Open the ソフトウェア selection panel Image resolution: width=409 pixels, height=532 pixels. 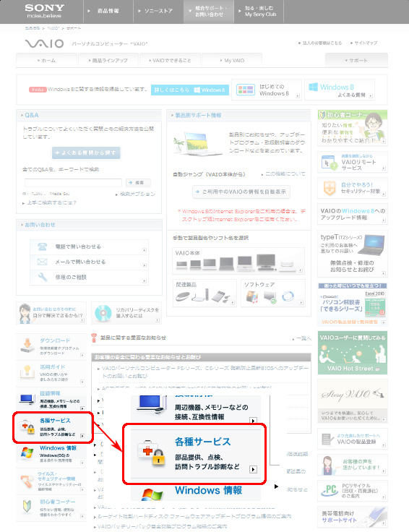(273, 293)
